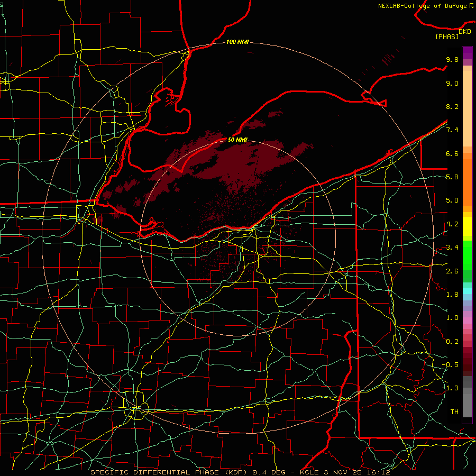Click the "50 NMI" range ring label
This screenshot has width=476, height=476.
tap(237, 140)
